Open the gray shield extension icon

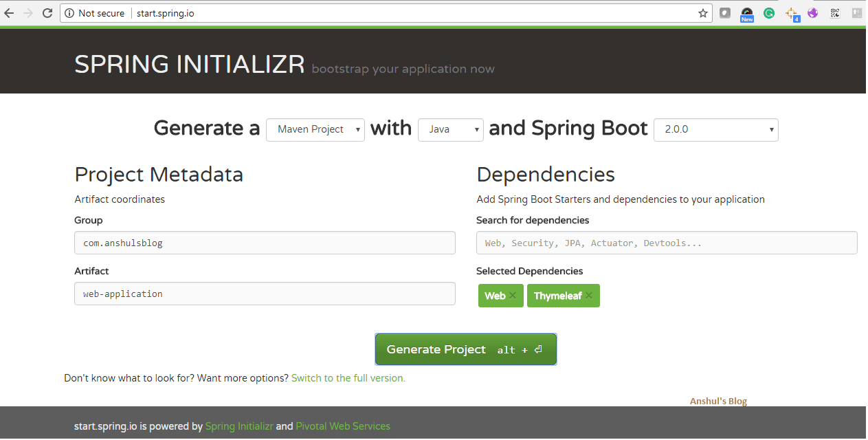point(725,13)
